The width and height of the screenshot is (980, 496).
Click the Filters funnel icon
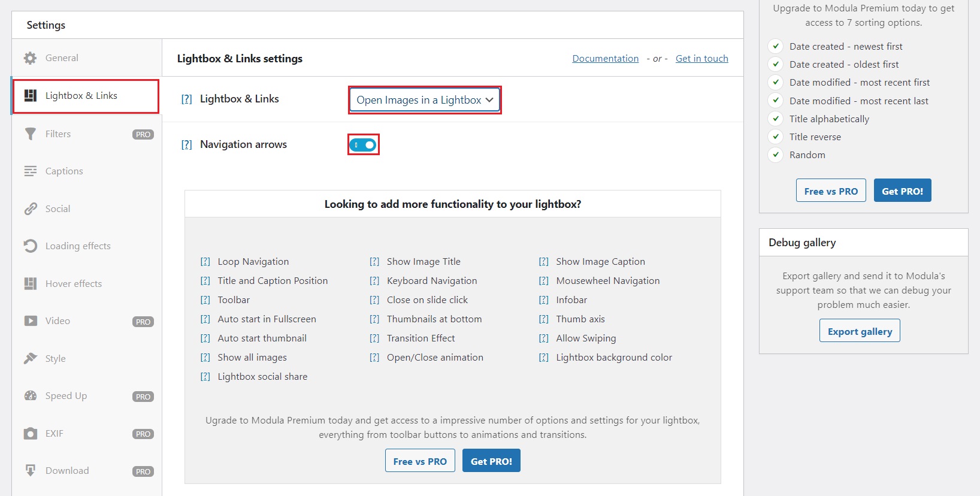point(30,134)
